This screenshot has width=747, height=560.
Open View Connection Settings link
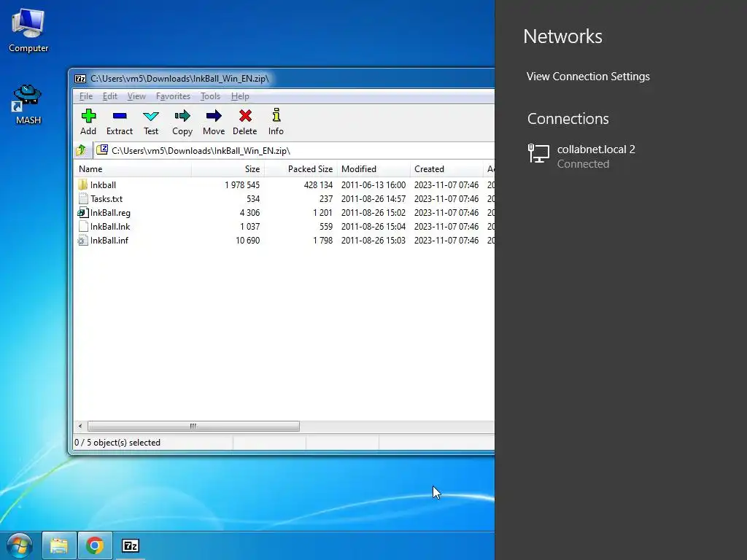point(588,77)
